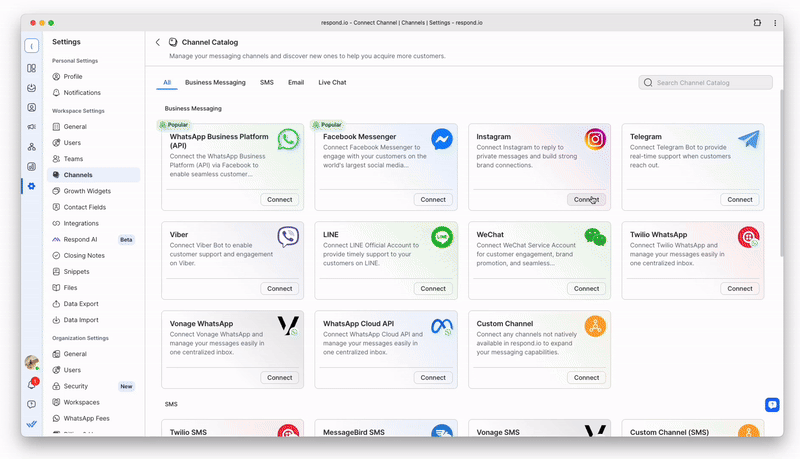Viewport: 800px width, 459px height.
Task: Click the Telegram paper plane logo
Action: (x=749, y=139)
